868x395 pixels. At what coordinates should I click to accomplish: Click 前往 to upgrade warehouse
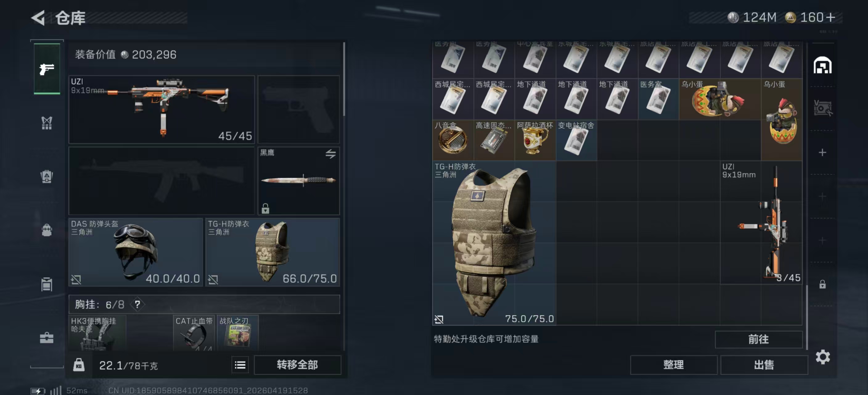click(759, 339)
